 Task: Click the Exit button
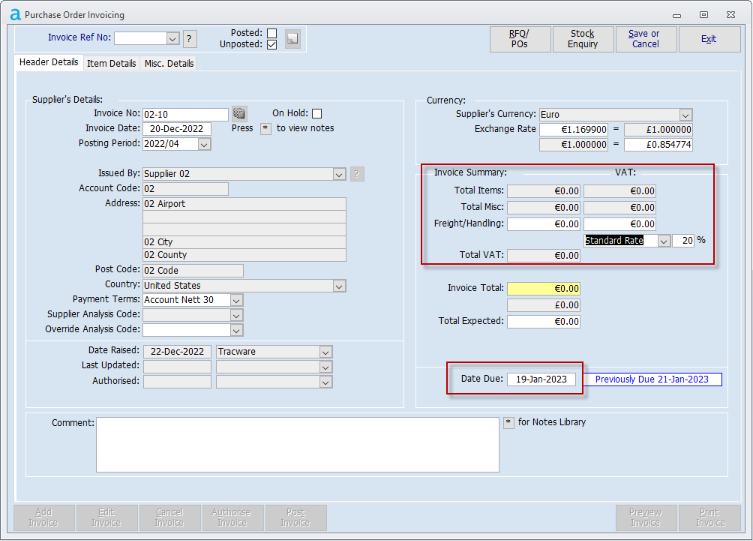click(x=709, y=39)
